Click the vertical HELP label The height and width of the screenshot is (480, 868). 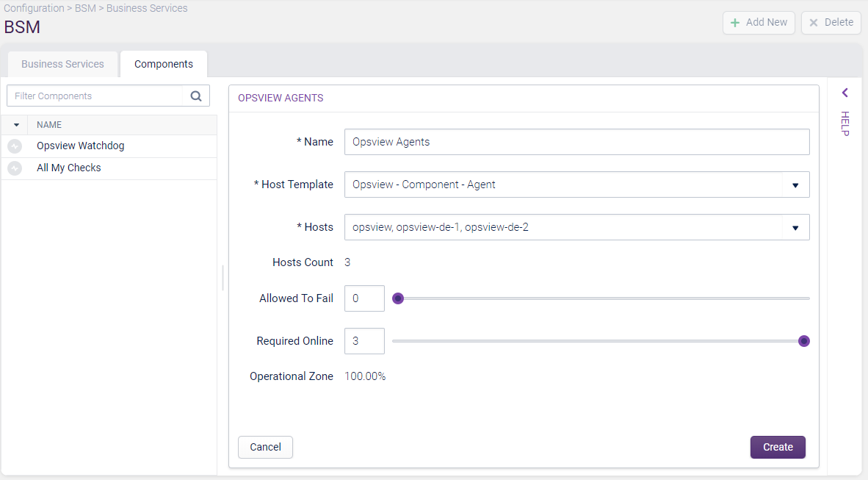coord(845,123)
